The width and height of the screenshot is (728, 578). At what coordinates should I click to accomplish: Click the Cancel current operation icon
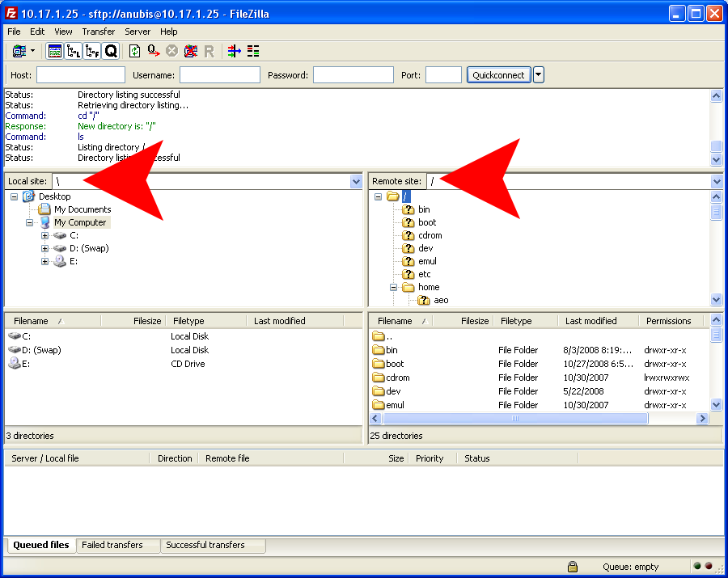pos(171,51)
